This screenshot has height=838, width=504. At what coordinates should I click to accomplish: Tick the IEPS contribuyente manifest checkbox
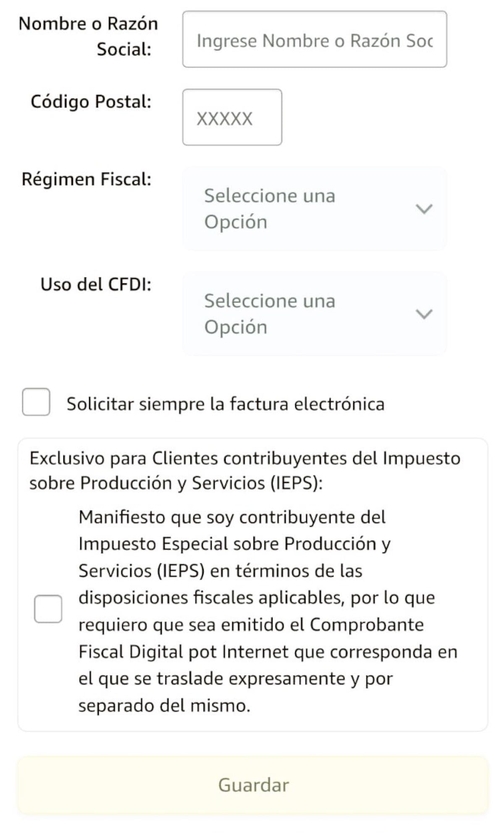[48, 609]
